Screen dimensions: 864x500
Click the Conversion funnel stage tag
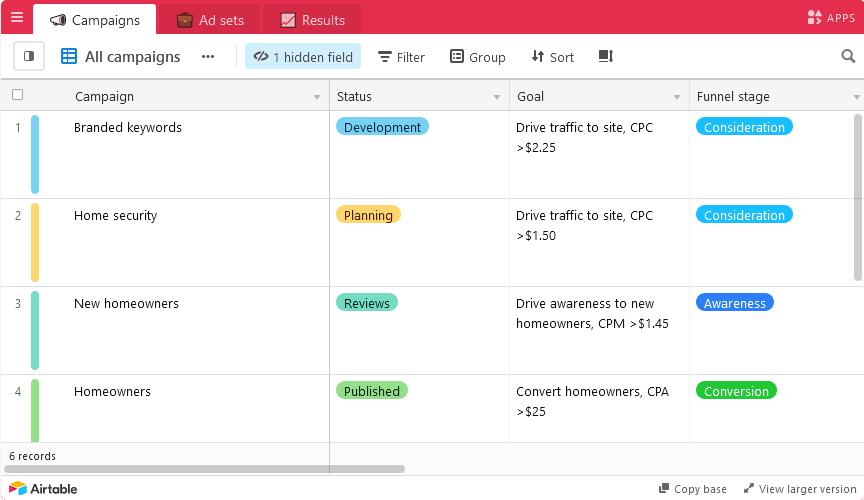click(736, 391)
